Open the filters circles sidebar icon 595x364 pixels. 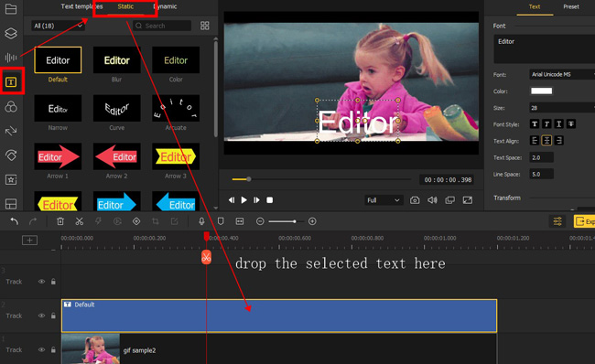point(11,107)
